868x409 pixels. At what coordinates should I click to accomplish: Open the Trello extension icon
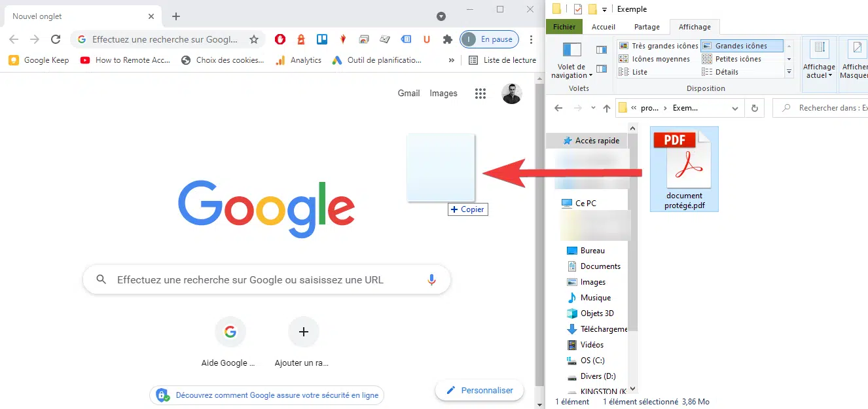point(322,39)
